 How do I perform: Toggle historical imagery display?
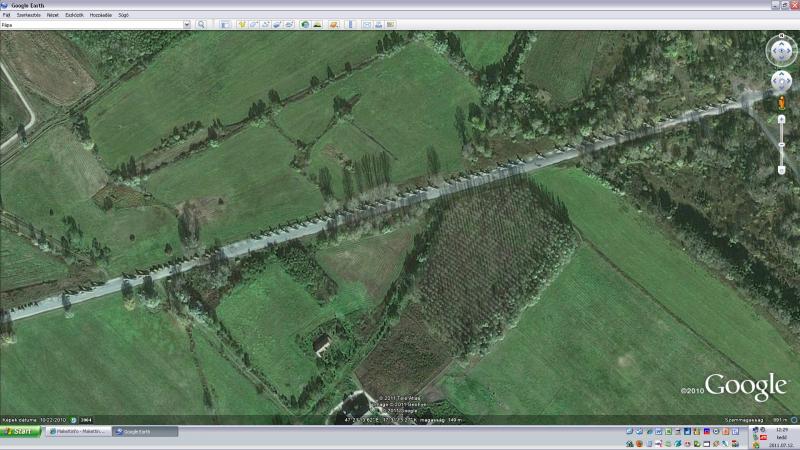(x=305, y=24)
